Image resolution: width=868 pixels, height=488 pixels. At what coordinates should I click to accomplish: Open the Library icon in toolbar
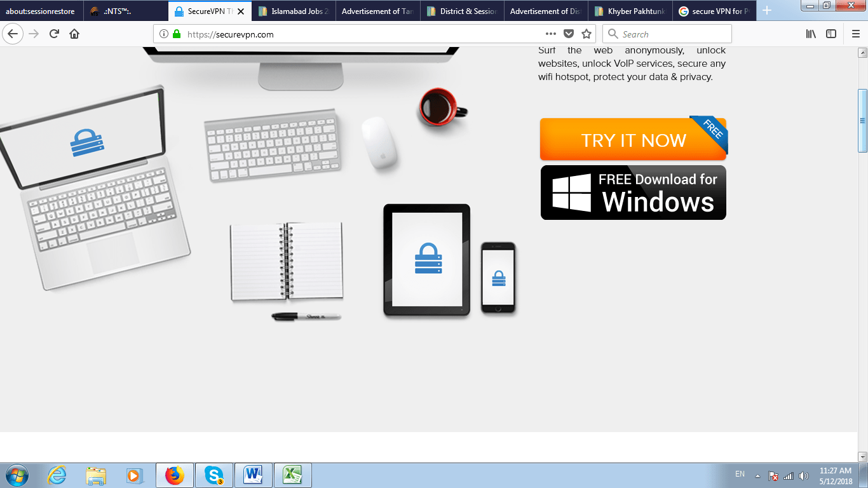[811, 34]
